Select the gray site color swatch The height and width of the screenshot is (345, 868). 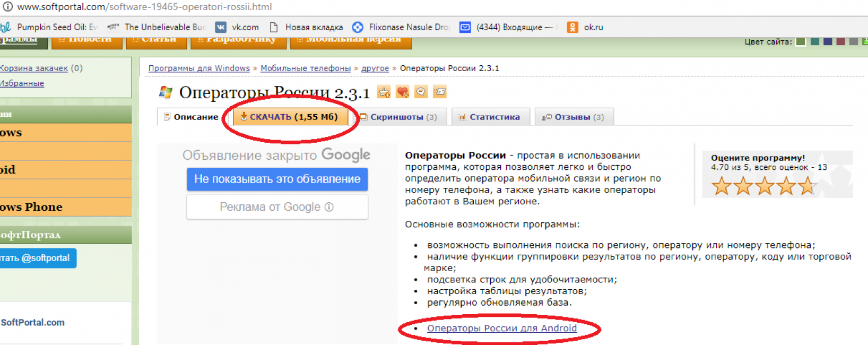(x=853, y=41)
